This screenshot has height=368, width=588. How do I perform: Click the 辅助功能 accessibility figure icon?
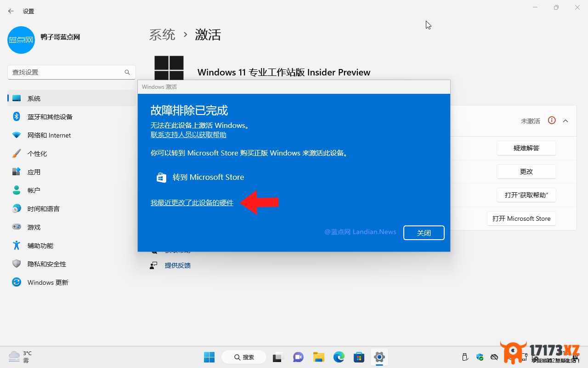coord(17,245)
